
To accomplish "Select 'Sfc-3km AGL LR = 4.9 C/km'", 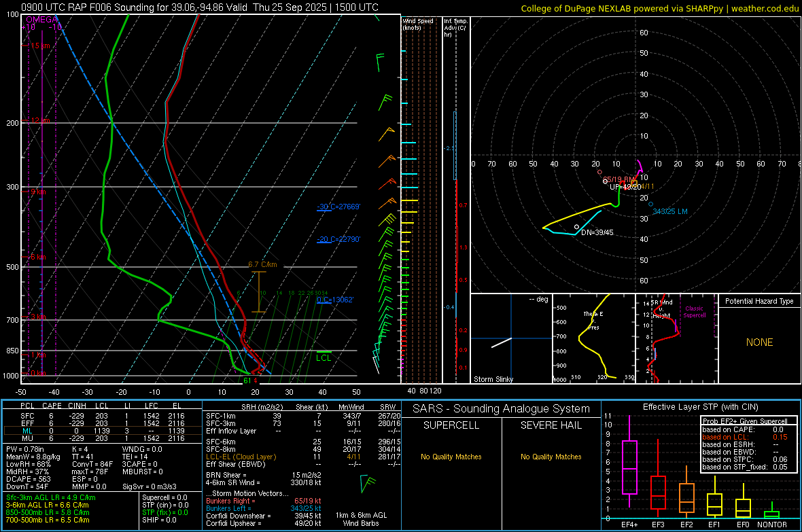I will point(51,497).
